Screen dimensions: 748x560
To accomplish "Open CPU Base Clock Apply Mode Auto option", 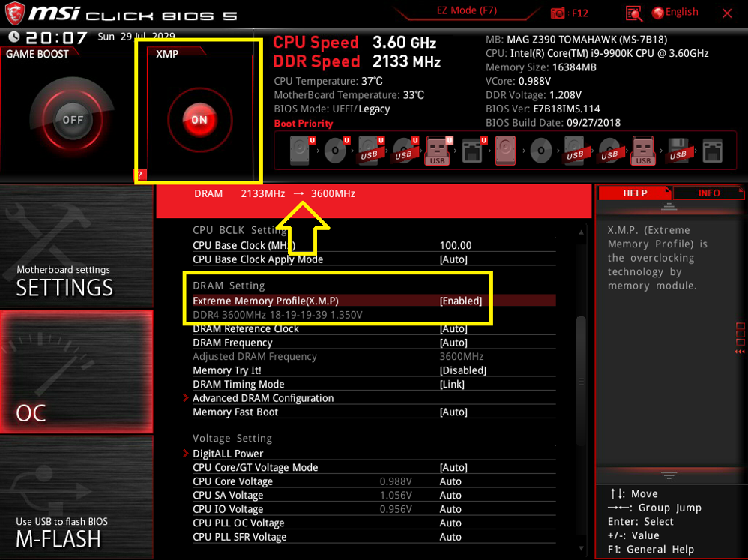I will point(453,259).
